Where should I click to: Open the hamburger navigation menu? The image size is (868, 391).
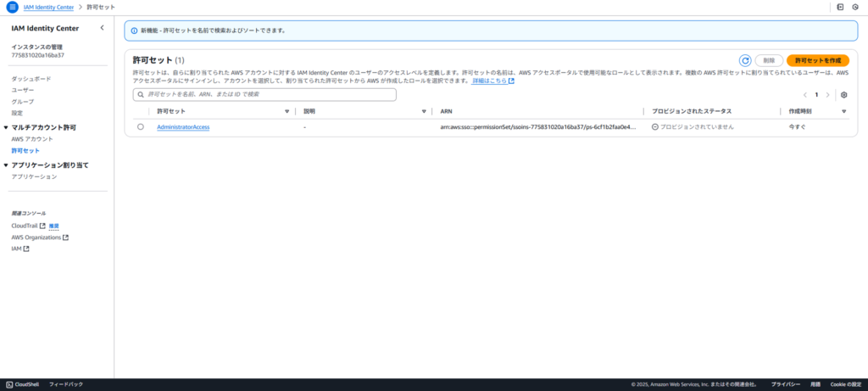click(x=12, y=7)
